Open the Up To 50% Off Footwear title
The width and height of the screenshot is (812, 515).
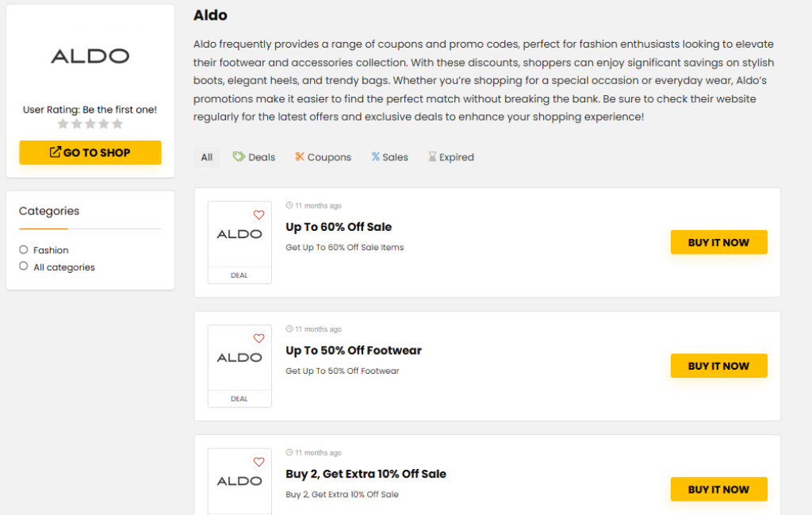pyautogui.click(x=354, y=351)
